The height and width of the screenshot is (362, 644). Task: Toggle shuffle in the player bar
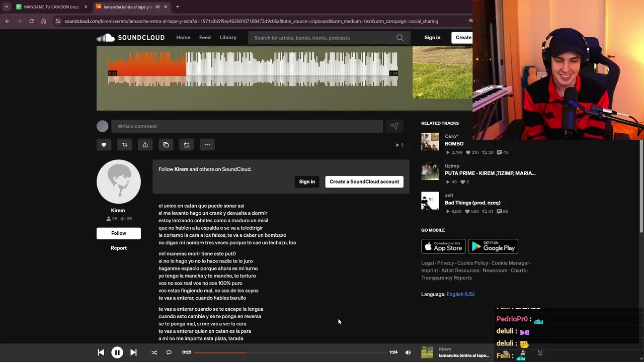154,352
